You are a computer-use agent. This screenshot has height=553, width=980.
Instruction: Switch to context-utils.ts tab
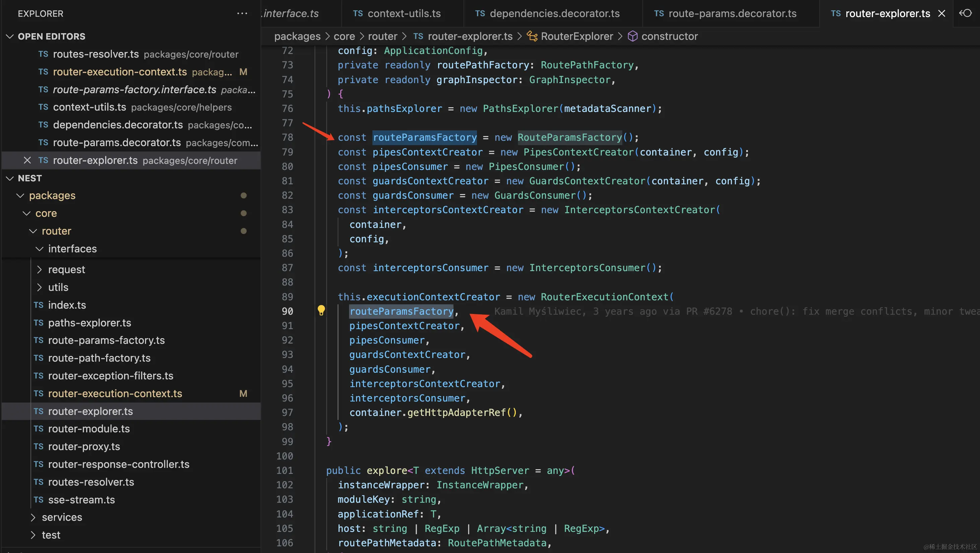[x=404, y=14]
